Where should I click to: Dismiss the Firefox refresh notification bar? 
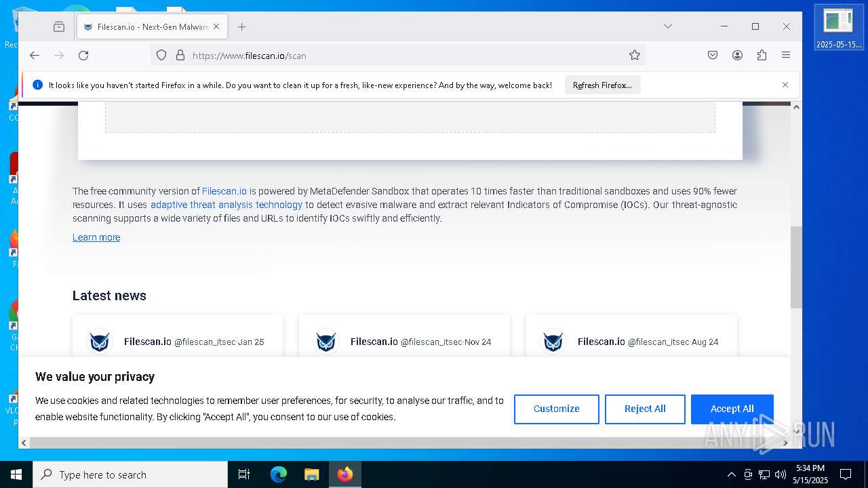[x=785, y=85]
